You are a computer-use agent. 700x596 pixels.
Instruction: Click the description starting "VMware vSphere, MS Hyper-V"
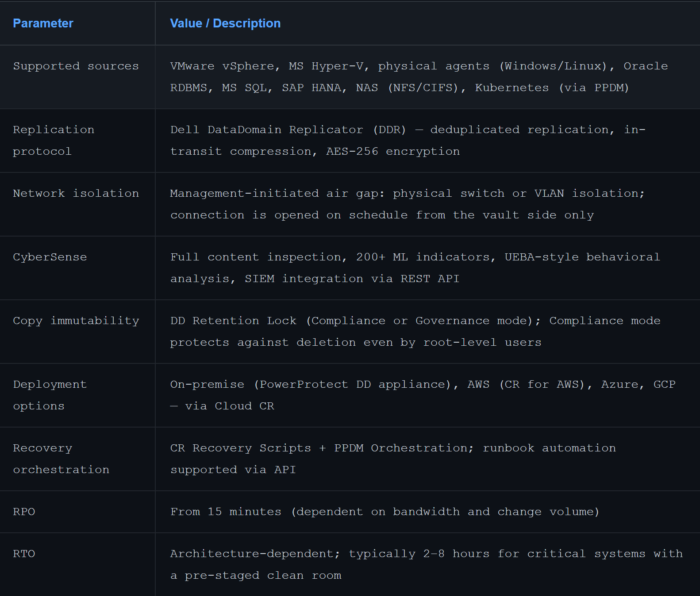click(419, 77)
